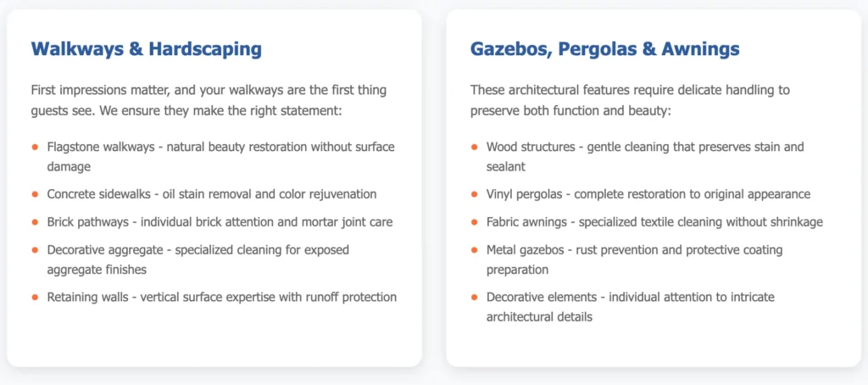Select the Concrete sidewalks oil stain removal line
This screenshot has height=385, width=868.
tap(211, 194)
